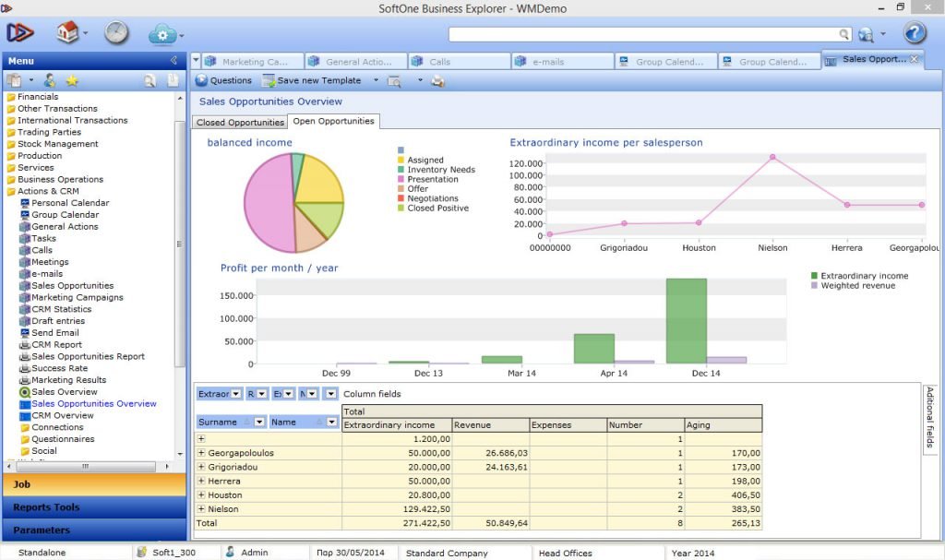Click the Assigned legend color swatch
Image resolution: width=945 pixels, height=560 pixels.
[x=401, y=160]
